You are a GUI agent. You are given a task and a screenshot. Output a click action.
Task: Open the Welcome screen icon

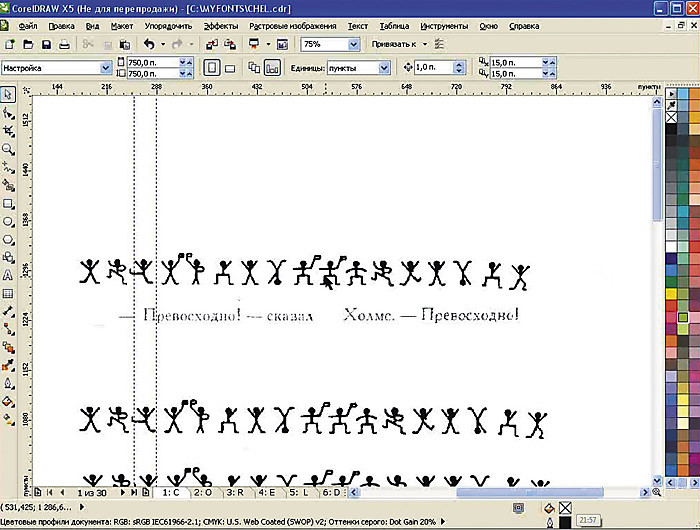click(x=282, y=44)
